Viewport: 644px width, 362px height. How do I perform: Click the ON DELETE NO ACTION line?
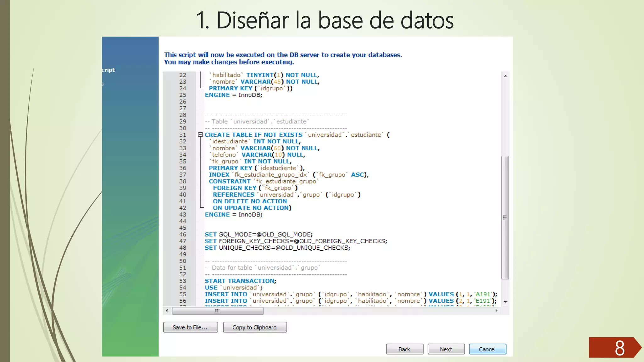pos(250,201)
